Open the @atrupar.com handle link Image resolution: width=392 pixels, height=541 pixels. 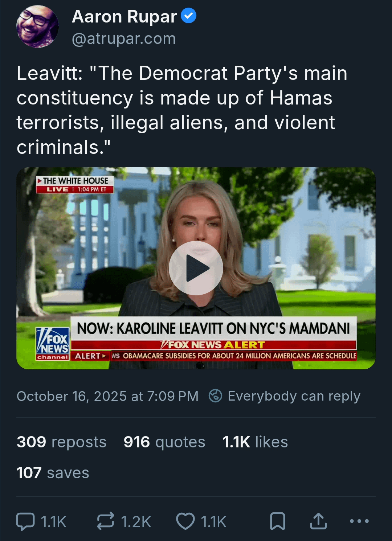coord(124,38)
